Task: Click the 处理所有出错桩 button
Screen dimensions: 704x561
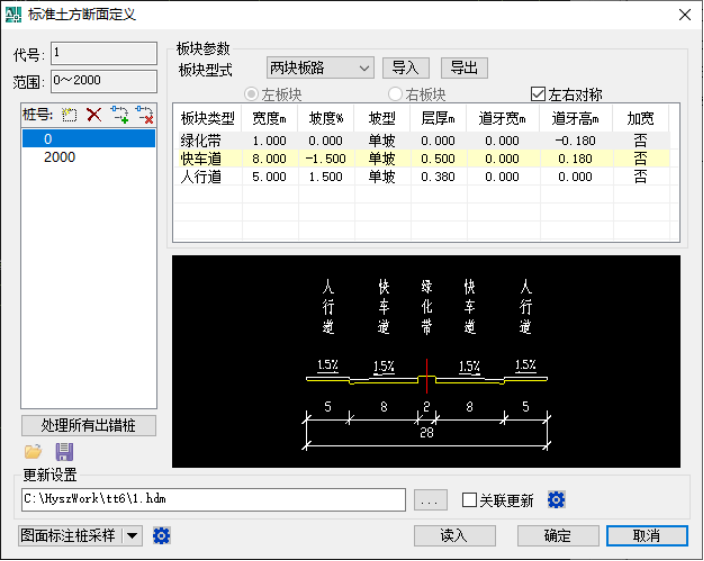Action: click(88, 425)
